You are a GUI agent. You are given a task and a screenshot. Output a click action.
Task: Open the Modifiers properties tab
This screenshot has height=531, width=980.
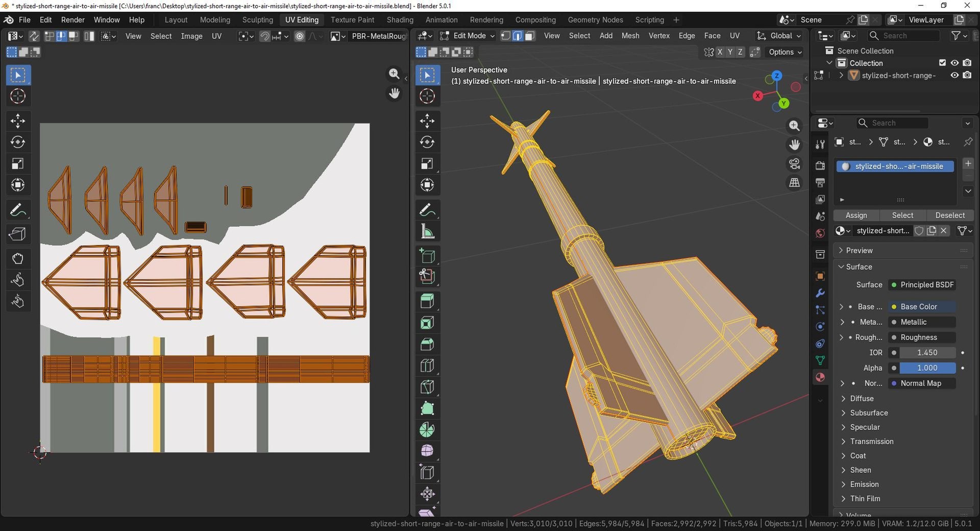820,293
